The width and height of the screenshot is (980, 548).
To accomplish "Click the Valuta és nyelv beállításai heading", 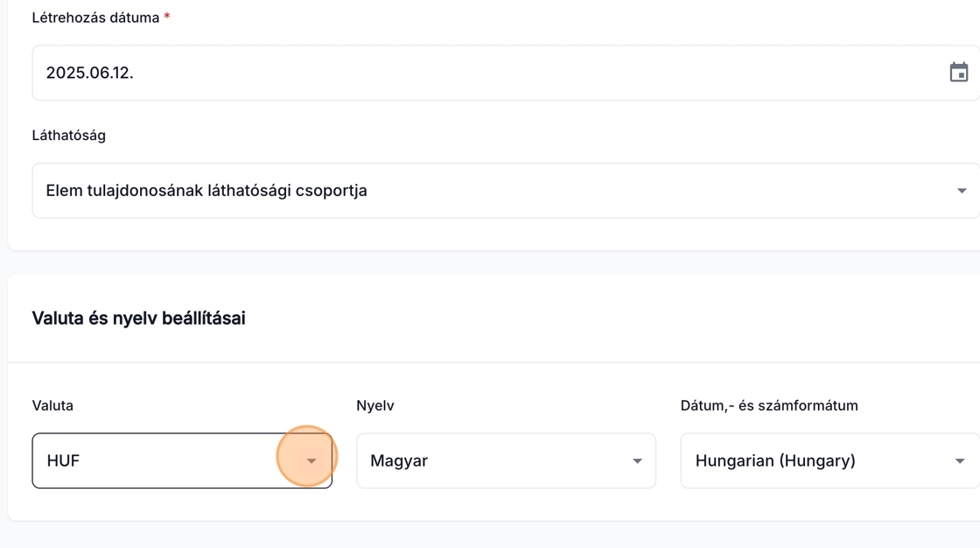I will (x=138, y=319).
